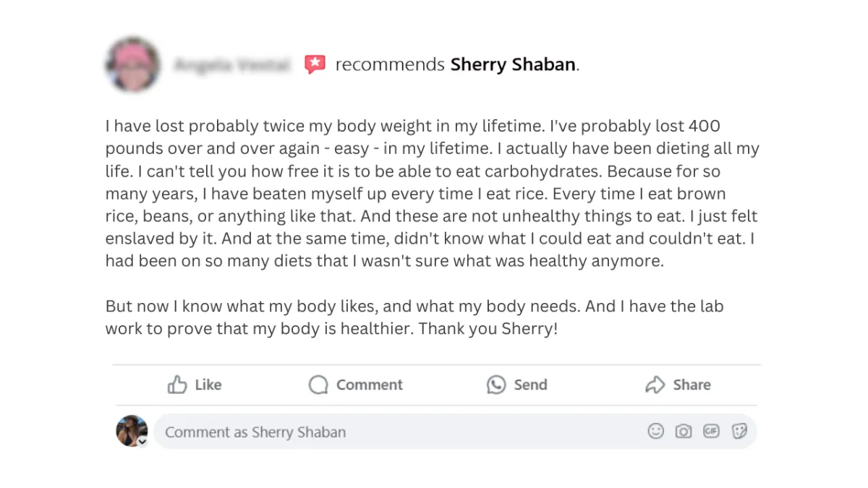Click the blurred reviewer name
The height and width of the screenshot is (488, 868).
(231, 65)
